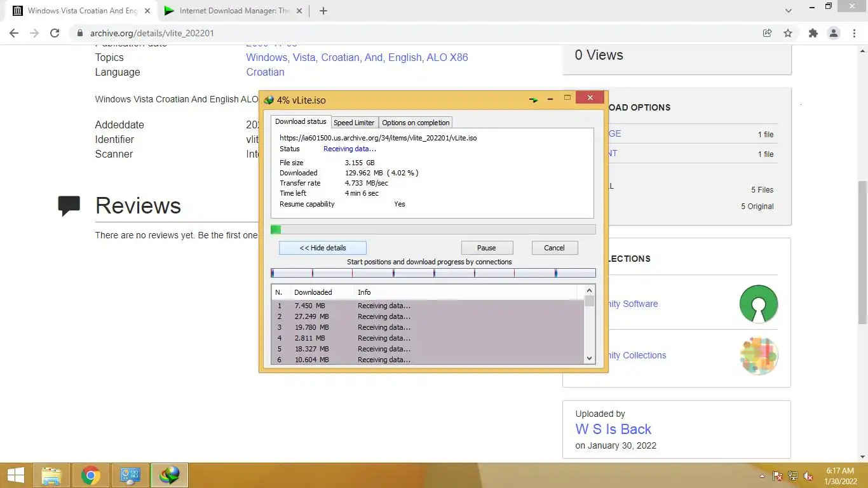
Task: Select connection row with 19.780 MB
Action: (427, 327)
